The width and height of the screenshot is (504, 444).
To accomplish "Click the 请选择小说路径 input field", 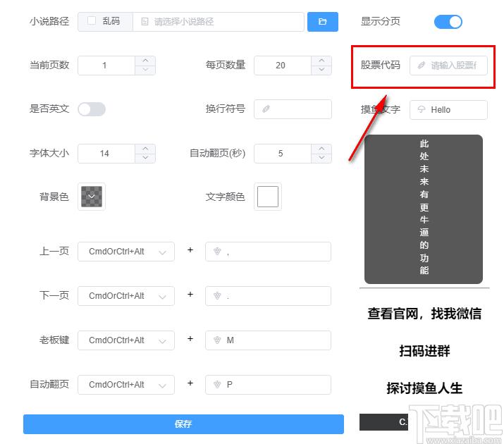I will (x=219, y=22).
